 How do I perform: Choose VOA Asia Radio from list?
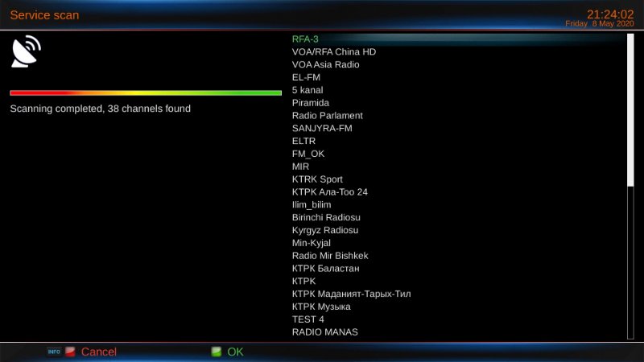[x=325, y=64]
